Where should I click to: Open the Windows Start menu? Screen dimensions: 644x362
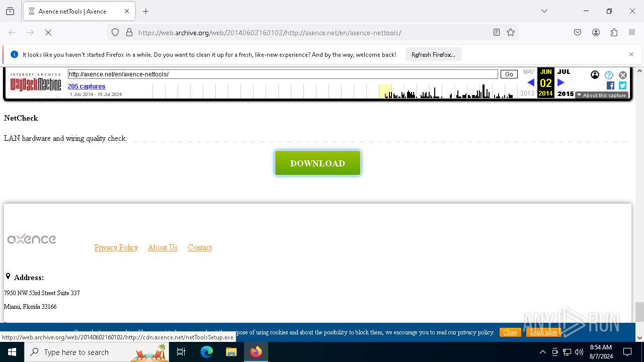[12, 352]
